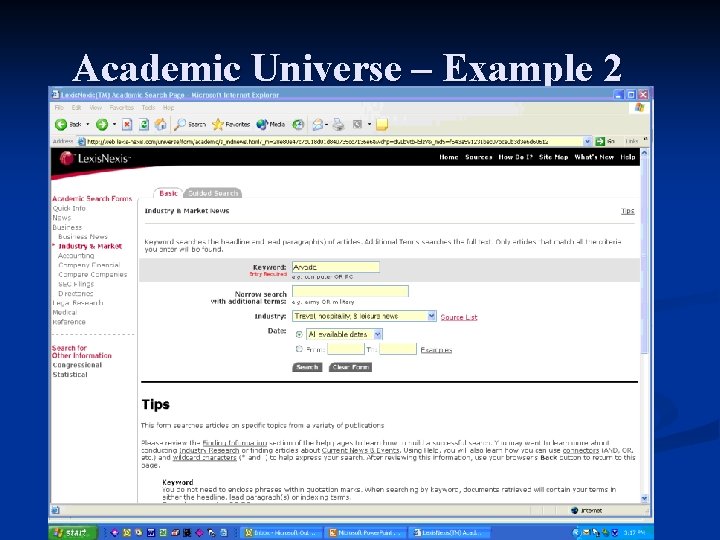Viewport: 720px width, 540px height.
Task: Select the From date range radio button
Action: pos(299,349)
